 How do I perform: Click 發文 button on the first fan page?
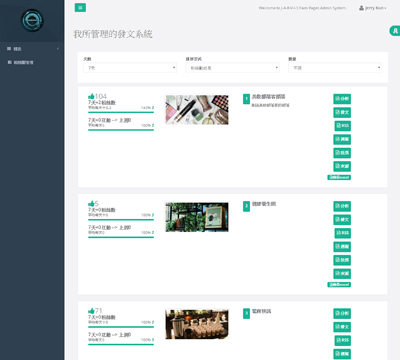tap(342, 112)
